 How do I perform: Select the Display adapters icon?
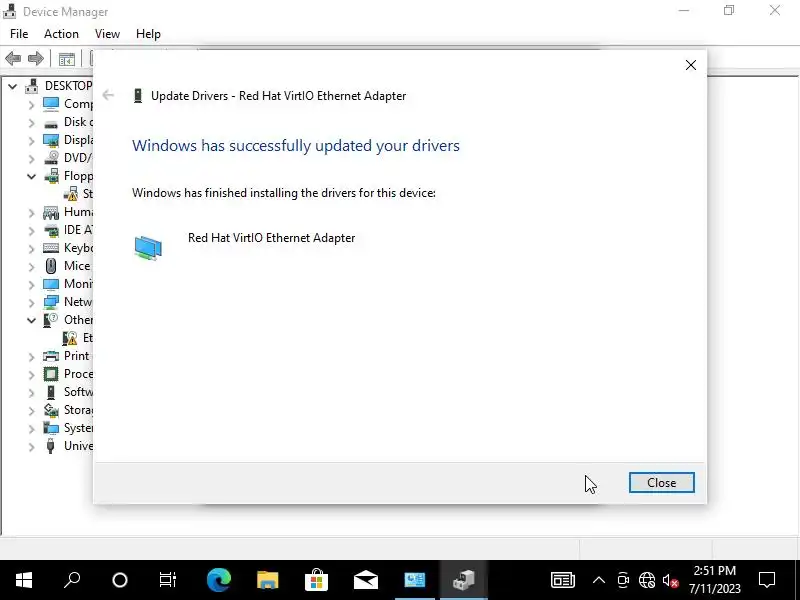pos(51,140)
